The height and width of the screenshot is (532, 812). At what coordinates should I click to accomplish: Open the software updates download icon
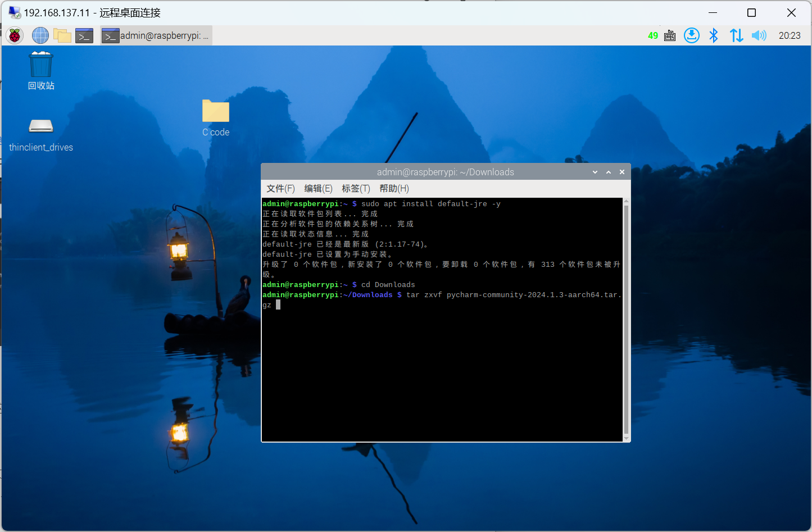[692, 35]
